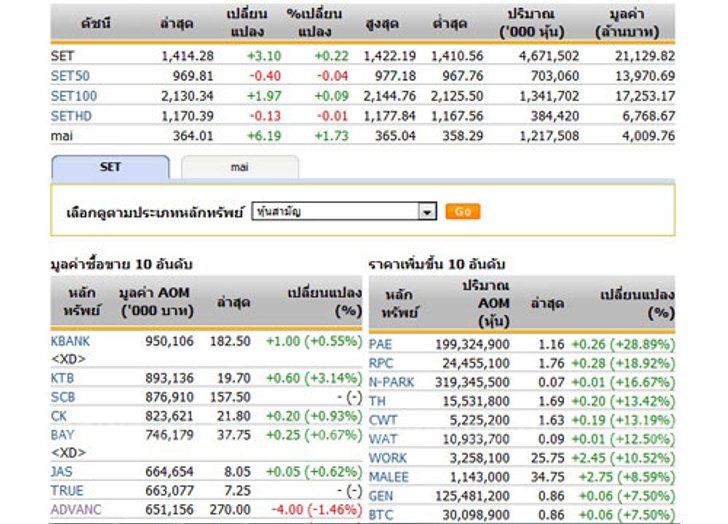Open the SET50 index link

click(x=70, y=76)
